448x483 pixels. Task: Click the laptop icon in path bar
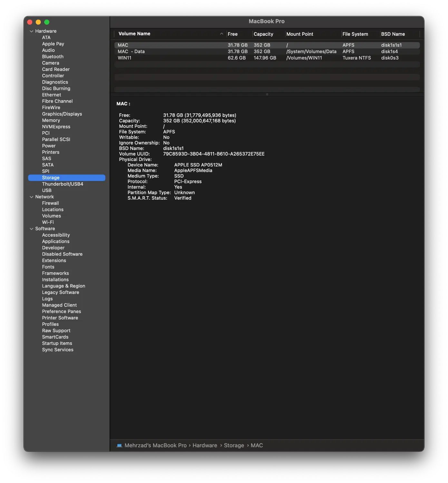pyautogui.click(x=119, y=446)
